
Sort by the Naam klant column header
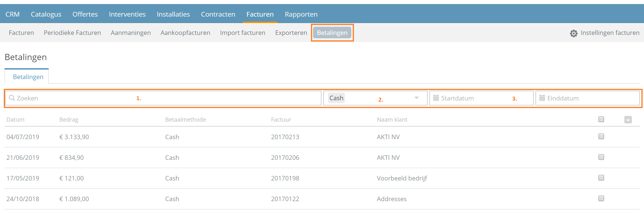pos(392,119)
